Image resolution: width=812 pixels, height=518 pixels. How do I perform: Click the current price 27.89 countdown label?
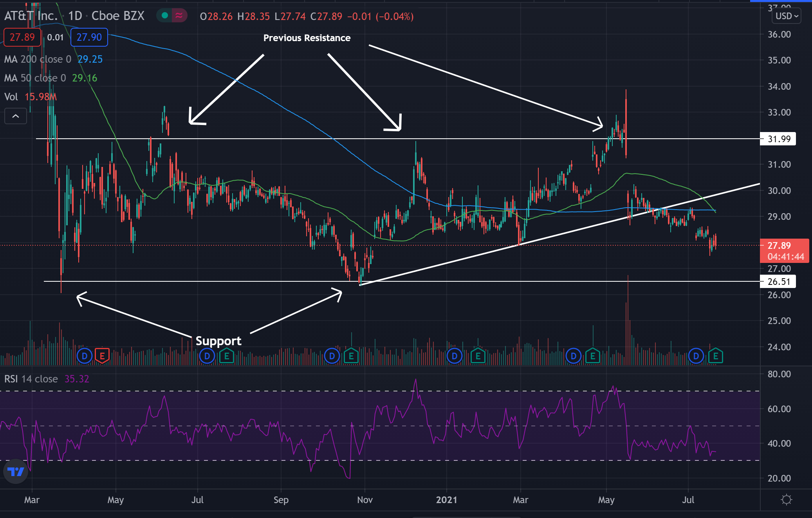785,251
